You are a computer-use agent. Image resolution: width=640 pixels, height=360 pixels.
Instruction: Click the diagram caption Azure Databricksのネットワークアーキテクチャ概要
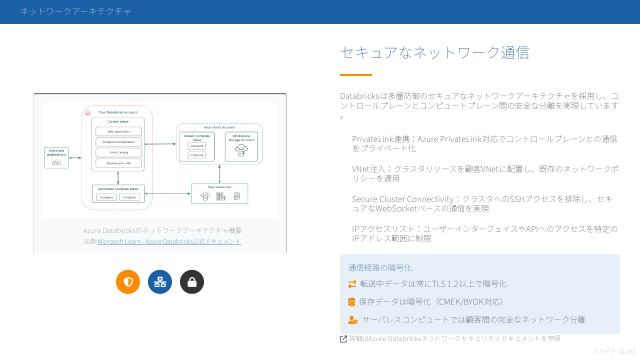pyautogui.click(x=162, y=231)
